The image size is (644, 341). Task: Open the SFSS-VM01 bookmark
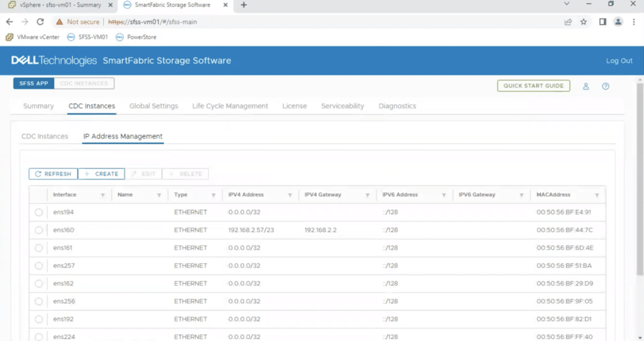coord(87,37)
